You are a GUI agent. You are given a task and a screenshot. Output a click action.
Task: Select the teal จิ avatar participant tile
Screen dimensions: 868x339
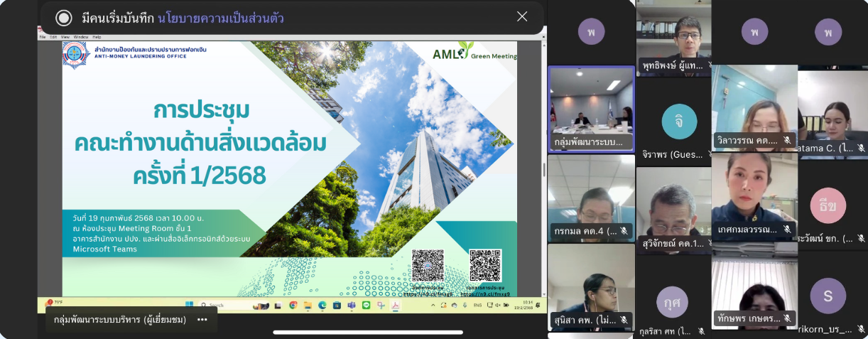point(678,121)
